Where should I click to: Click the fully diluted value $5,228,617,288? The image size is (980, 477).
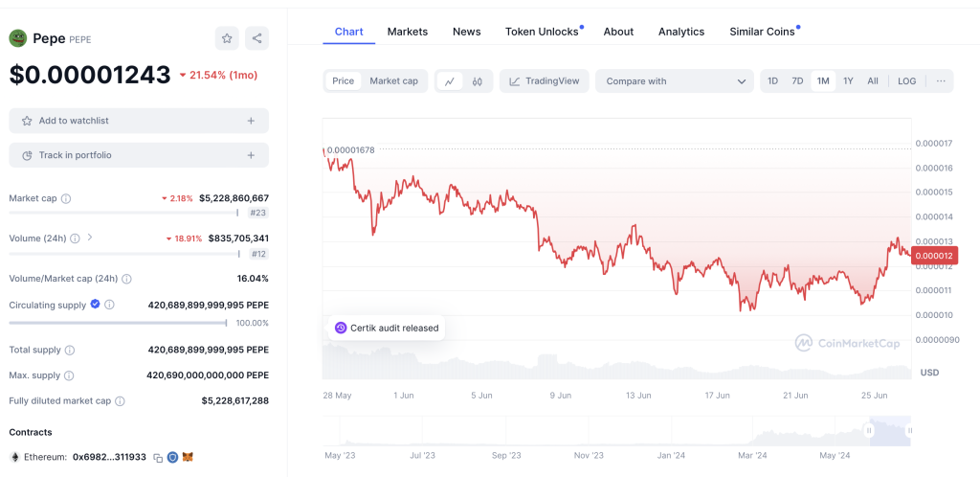point(235,400)
